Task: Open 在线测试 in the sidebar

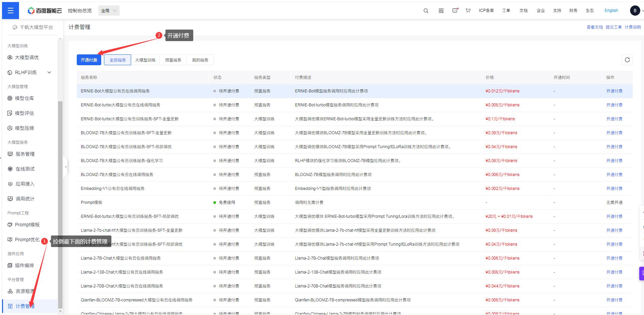Action: coord(25,169)
